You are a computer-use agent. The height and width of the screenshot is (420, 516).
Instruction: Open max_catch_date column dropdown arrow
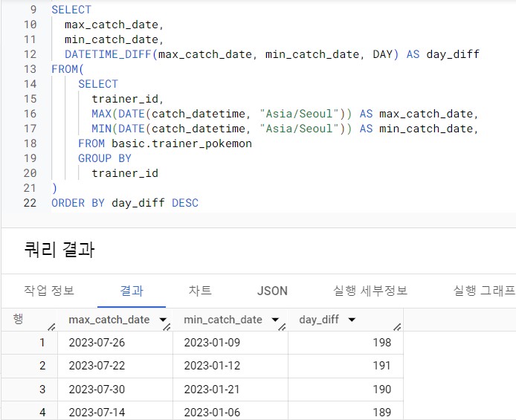point(163,320)
